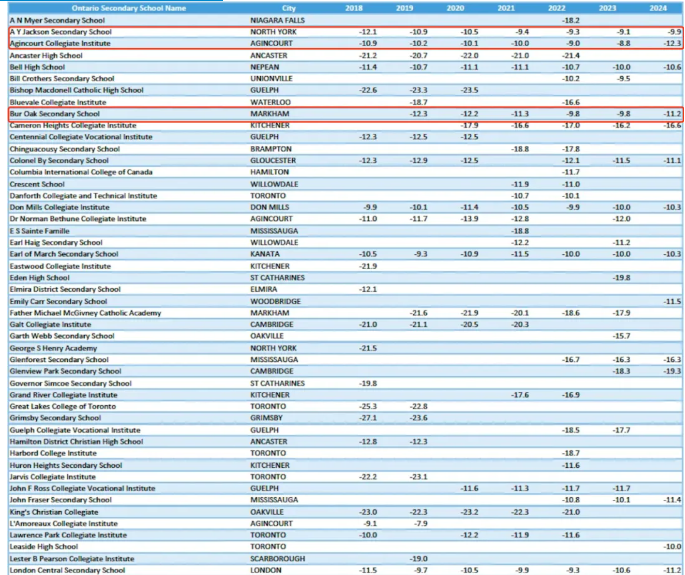The width and height of the screenshot is (685, 575).
Task: Click the 2023 column header
Action: coord(607,8)
